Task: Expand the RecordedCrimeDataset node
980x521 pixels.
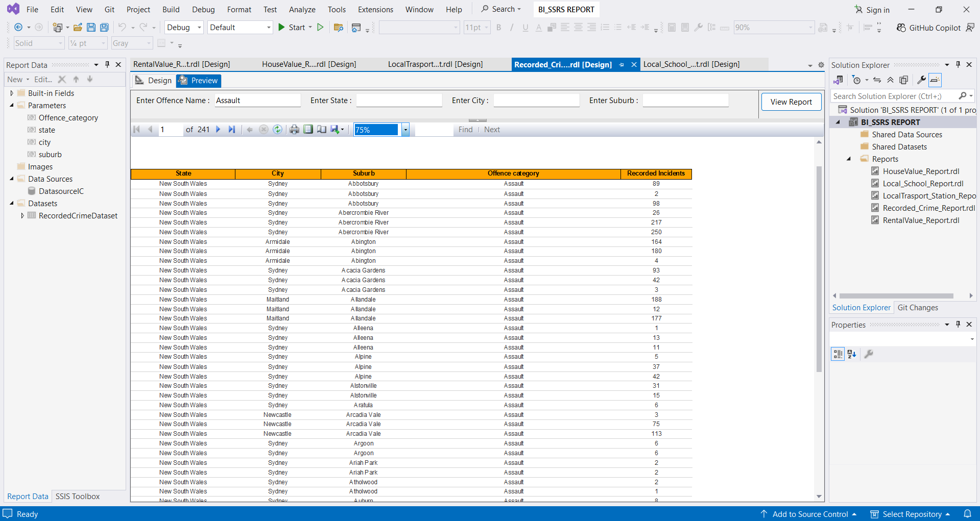Action: (x=22, y=216)
